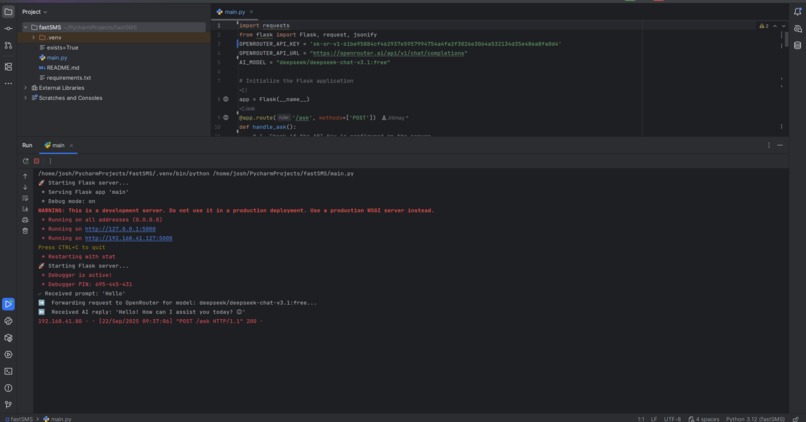The height and width of the screenshot is (422, 806).
Task: Open Run toolbar more actions menu
Action: tap(50, 161)
